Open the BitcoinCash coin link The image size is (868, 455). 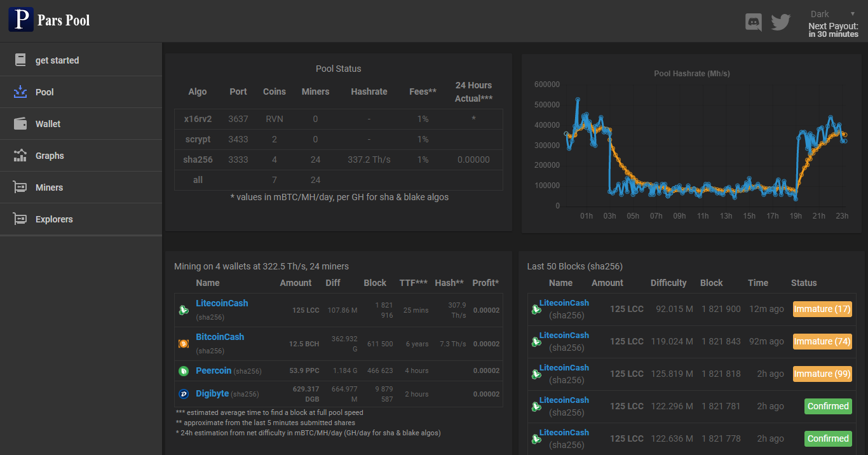coord(220,337)
